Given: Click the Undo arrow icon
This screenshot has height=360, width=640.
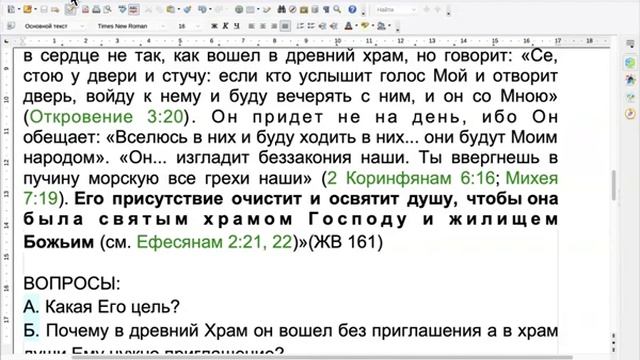Looking at the screenshot, I should click(x=202, y=9).
